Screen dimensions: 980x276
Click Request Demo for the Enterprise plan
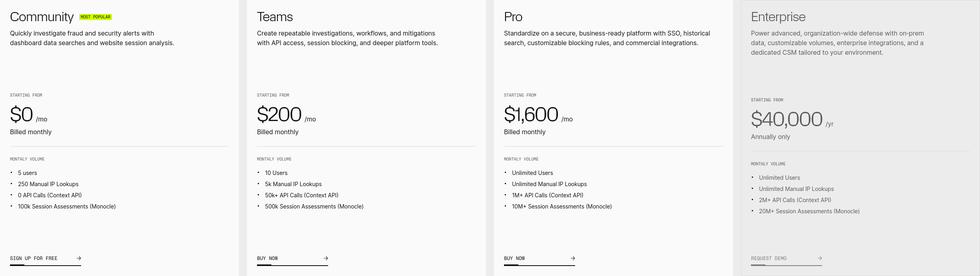pos(769,258)
